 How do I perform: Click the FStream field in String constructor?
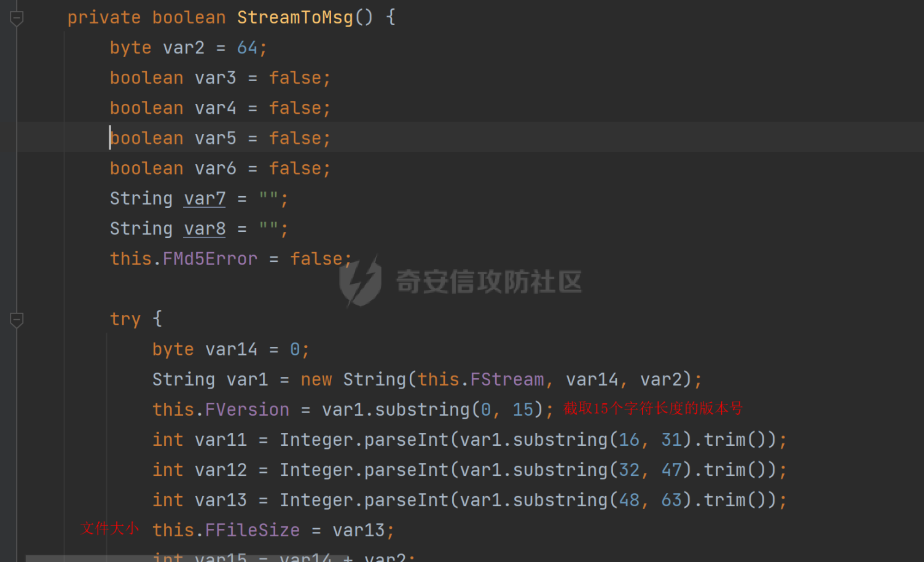[x=507, y=379]
